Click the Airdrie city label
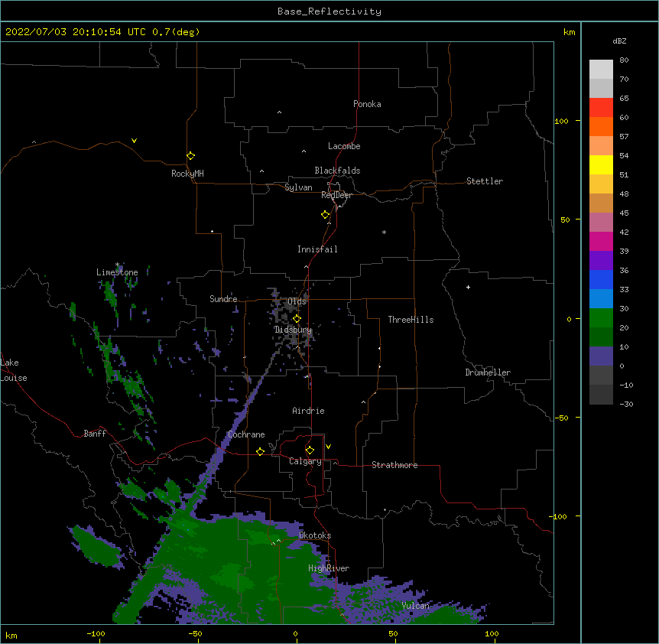The image size is (659, 644). pos(309,411)
